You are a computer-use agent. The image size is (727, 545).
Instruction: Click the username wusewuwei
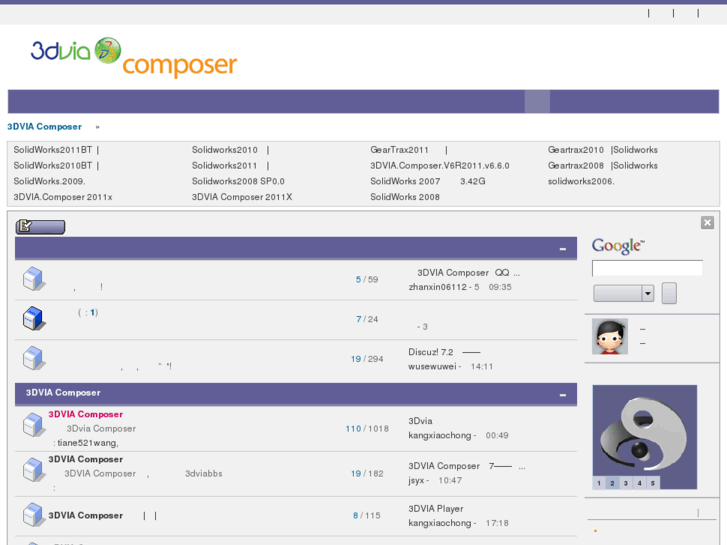point(432,366)
